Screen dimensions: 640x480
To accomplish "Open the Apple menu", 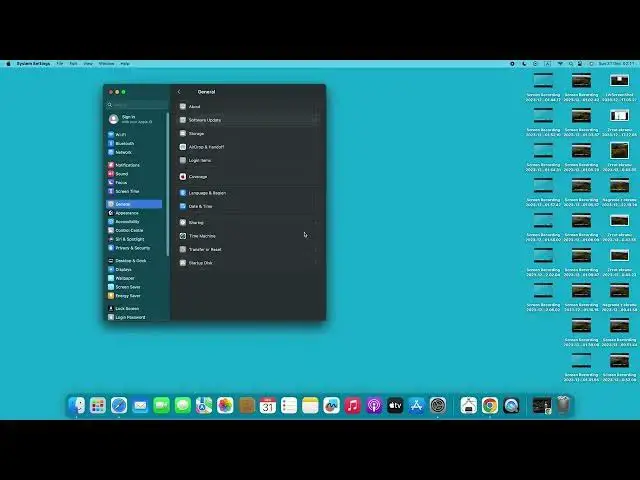I will (8, 64).
